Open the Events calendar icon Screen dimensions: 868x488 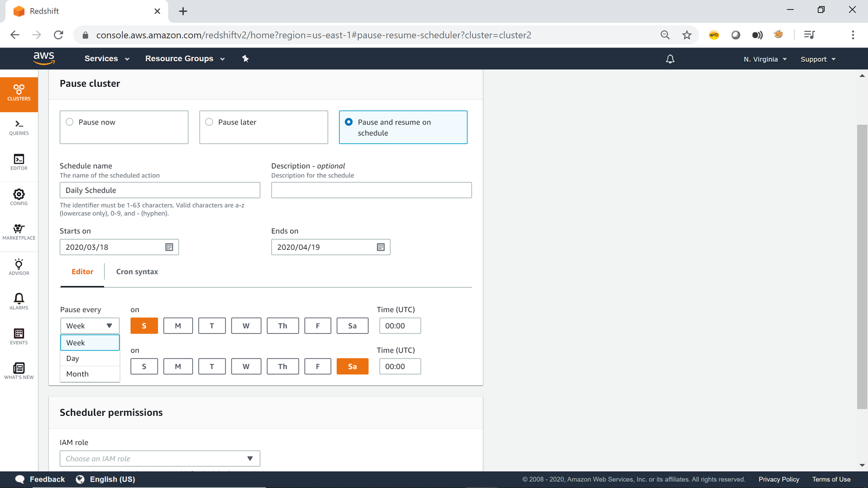(x=19, y=336)
